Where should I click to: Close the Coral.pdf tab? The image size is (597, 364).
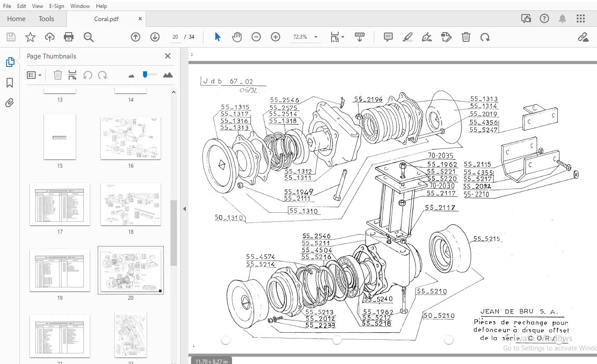point(140,19)
